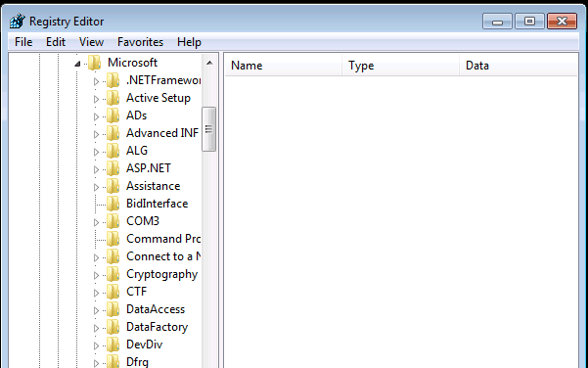Click the tree pane vertical scrollbar thumb
The height and width of the screenshot is (368, 588).
click(x=208, y=129)
